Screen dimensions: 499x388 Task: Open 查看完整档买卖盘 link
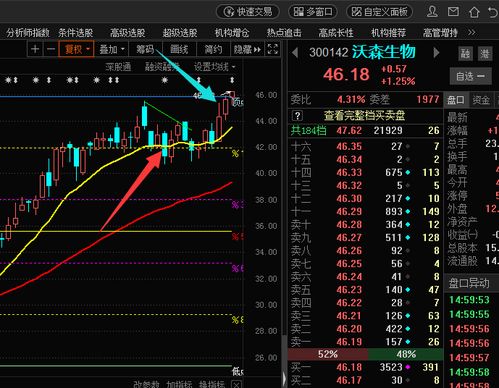point(364,116)
